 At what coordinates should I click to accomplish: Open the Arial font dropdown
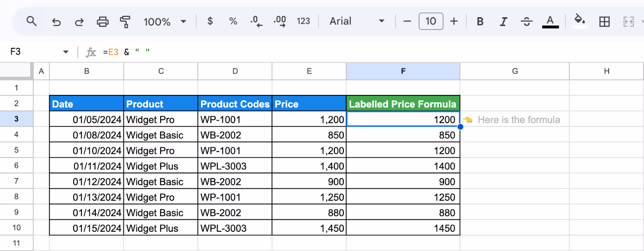pos(357,21)
